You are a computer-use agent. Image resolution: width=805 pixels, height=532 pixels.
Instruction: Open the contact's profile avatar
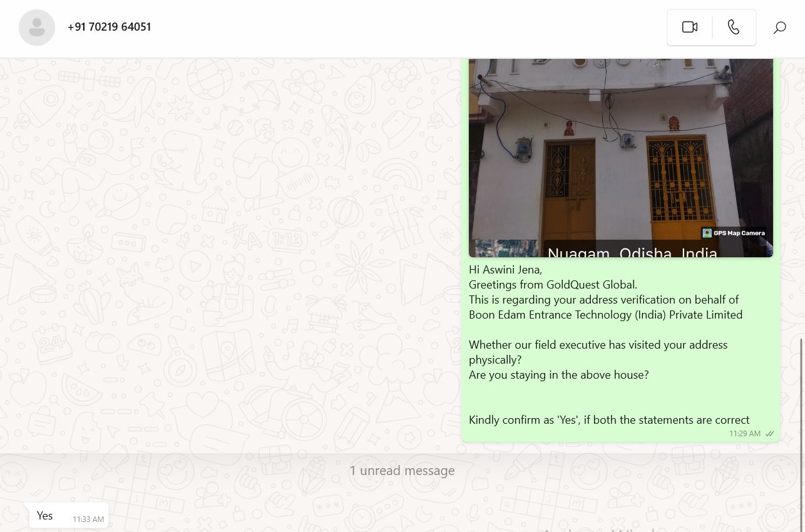(x=37, y=28)
